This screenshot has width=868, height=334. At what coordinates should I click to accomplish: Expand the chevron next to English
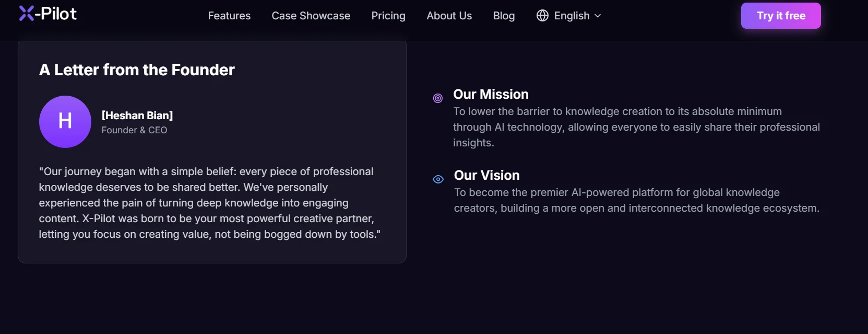pos(598,16)
